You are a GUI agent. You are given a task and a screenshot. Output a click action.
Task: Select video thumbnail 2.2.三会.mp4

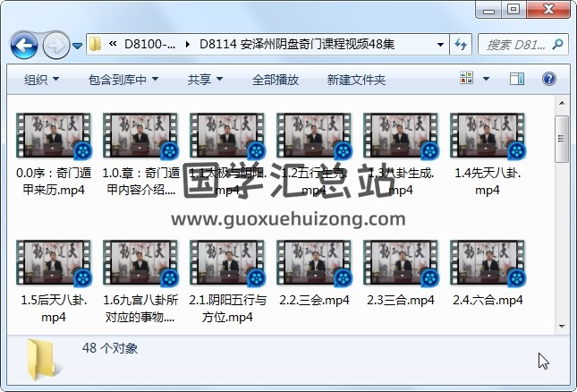[314, 263]
